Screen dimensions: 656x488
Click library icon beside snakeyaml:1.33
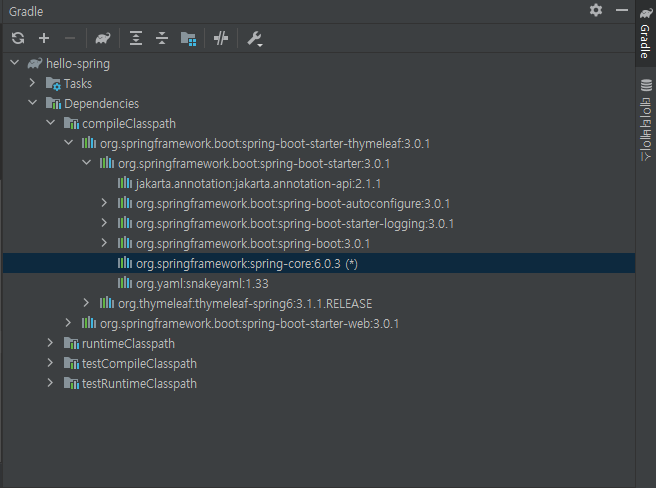click(125, 283)
